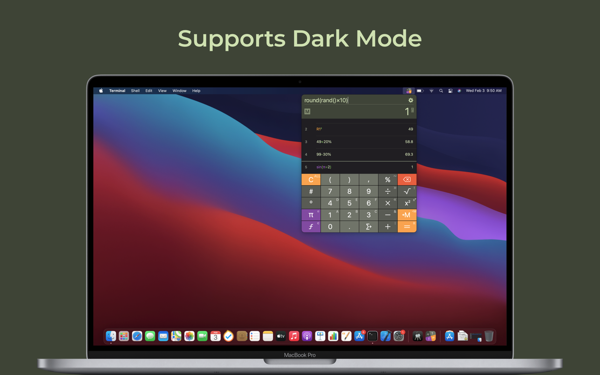The height and width of the screenshot is (375, 600).
Task: Click the battery status icon
Action: point(420,91)
